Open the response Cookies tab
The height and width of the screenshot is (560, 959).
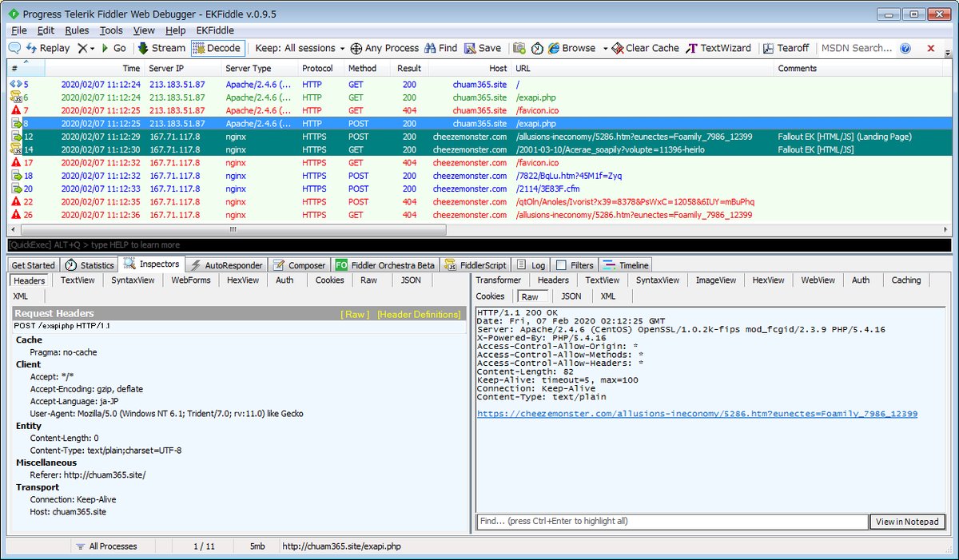(x=491, y=296)
